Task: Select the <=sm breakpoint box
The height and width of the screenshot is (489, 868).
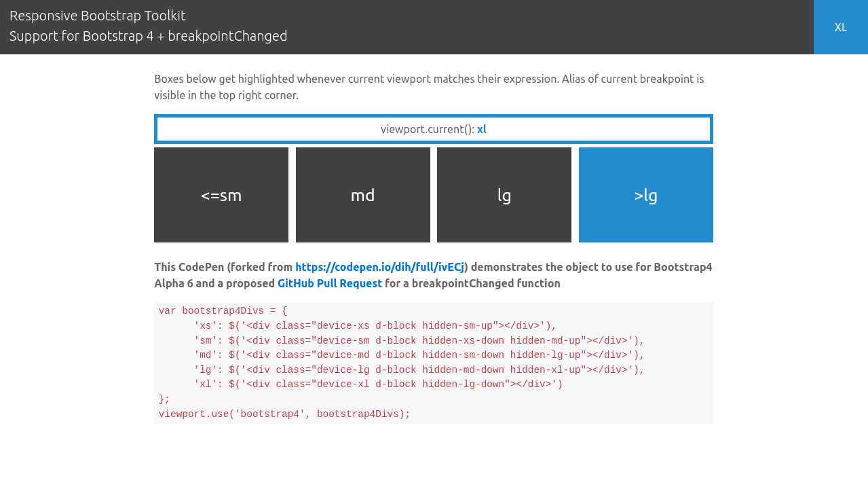Action: coord(221,195)
